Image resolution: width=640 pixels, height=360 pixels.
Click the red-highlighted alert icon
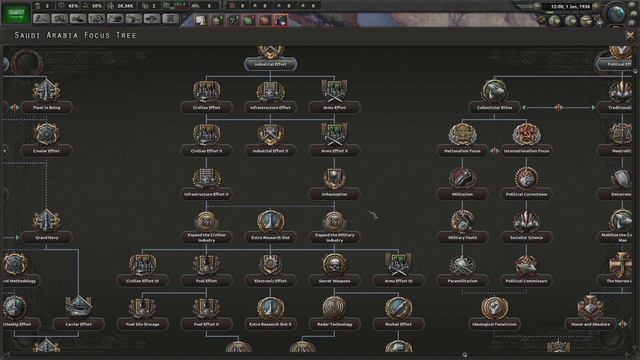click(281, 20)
